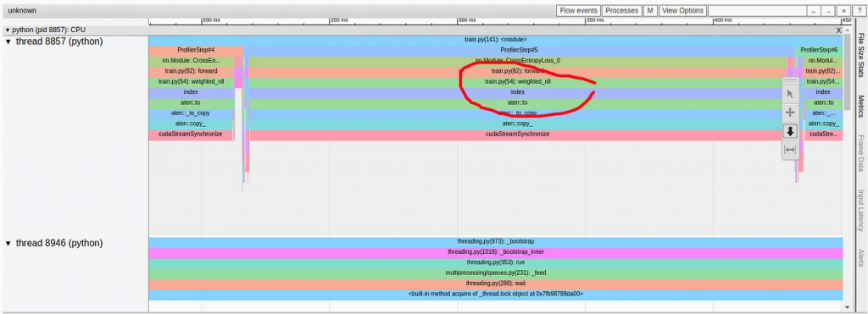Select the timing horizontal-arrow tool
The height and width of the screenshot is (314, 868).
click(790, 149)
